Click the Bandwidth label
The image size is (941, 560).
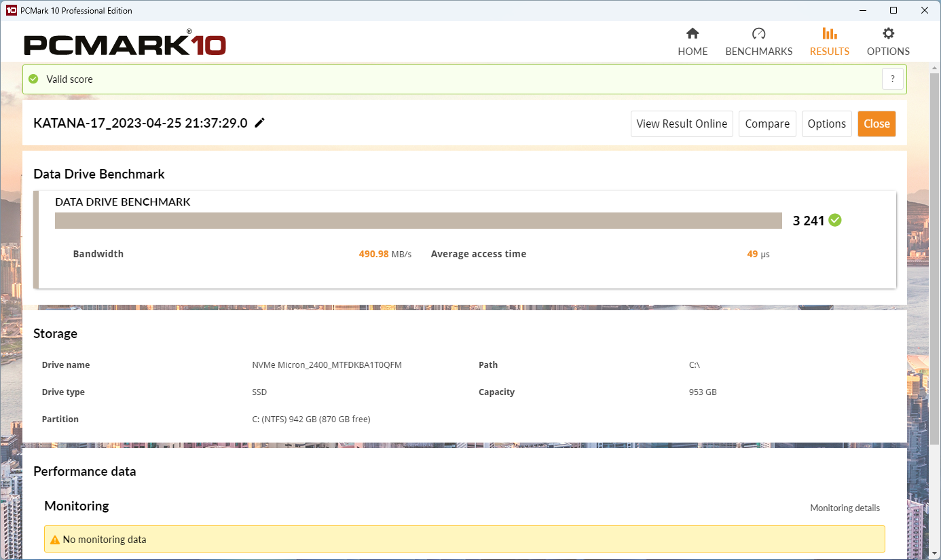coord(98,254)
